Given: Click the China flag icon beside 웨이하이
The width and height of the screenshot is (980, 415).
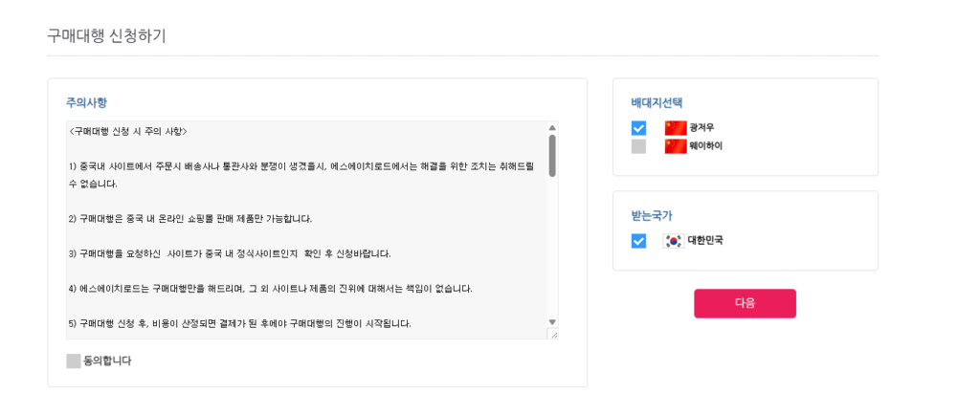Looking at the screenshot, I should click(676, 146).
